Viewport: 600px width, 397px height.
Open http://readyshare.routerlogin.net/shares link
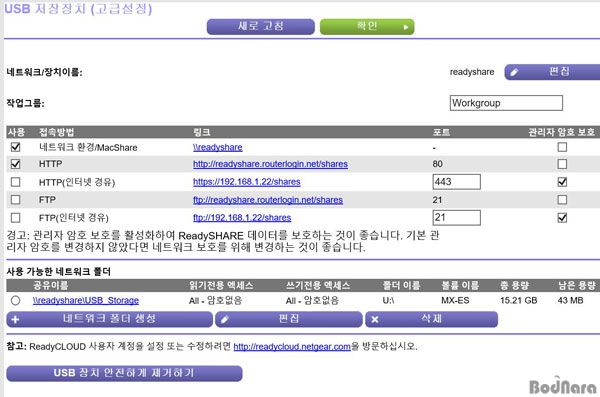pos(270,164)
